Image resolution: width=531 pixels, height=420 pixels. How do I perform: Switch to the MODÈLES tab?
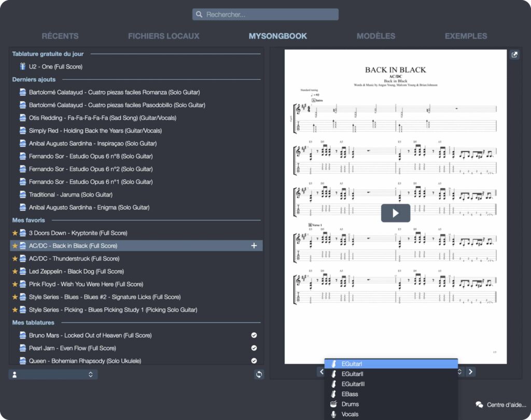click(x=376, y=36)
